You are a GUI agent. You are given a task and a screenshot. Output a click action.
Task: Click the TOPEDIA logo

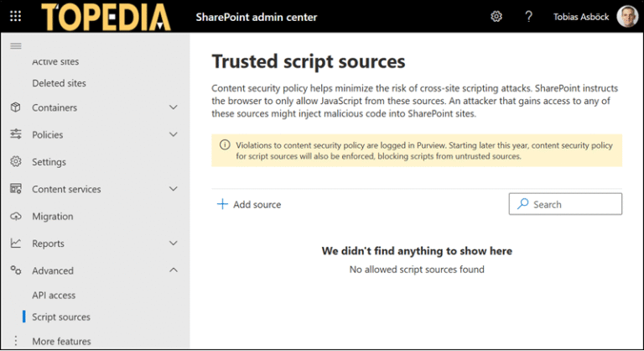106,18
